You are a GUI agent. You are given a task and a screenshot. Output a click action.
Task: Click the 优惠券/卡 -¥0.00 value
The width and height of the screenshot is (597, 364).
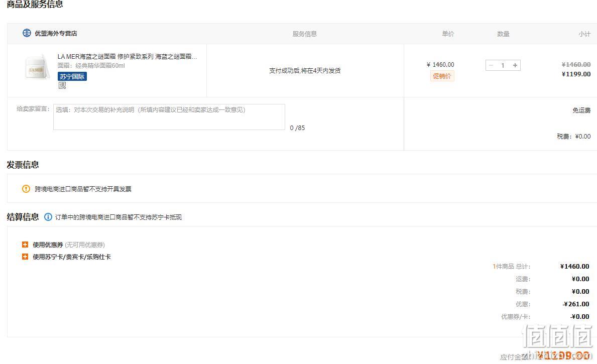point(579,317)
